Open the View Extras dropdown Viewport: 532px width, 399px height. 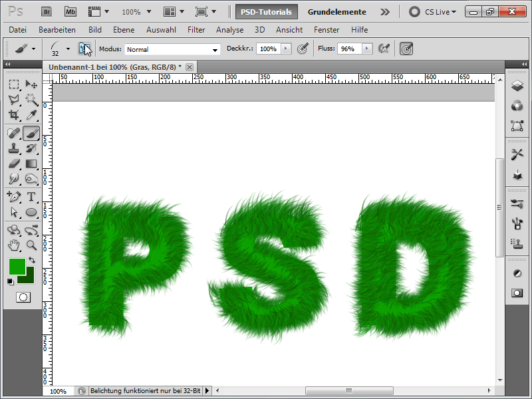pos(98,12)
